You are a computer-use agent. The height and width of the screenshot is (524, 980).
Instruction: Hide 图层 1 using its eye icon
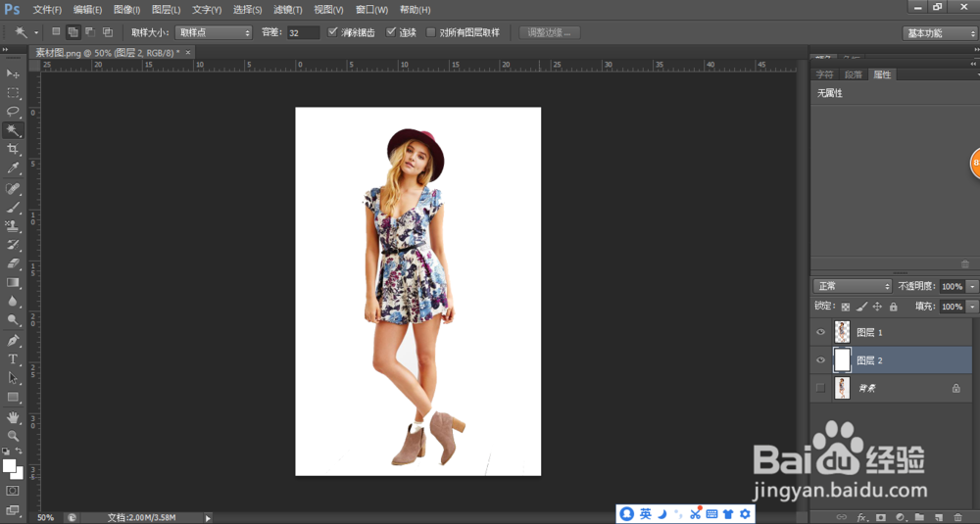[820, 332]
